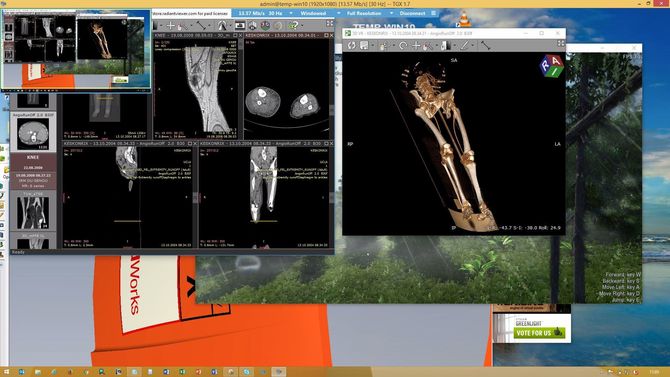670x377 pixels.
Task: Open the MPR reconstruction icon in main toolbar
Action: (x=252, y=26)
